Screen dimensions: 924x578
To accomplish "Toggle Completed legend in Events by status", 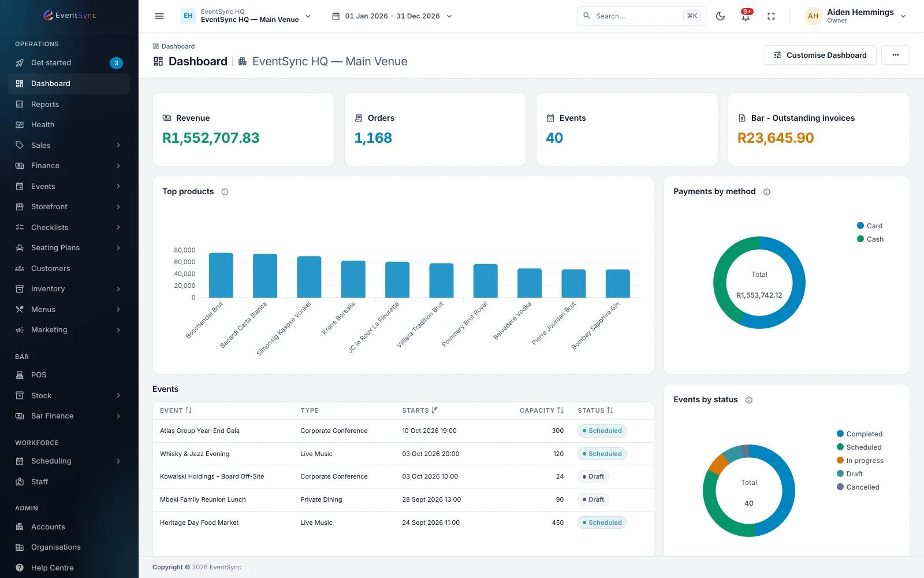I will coord(859,434).
